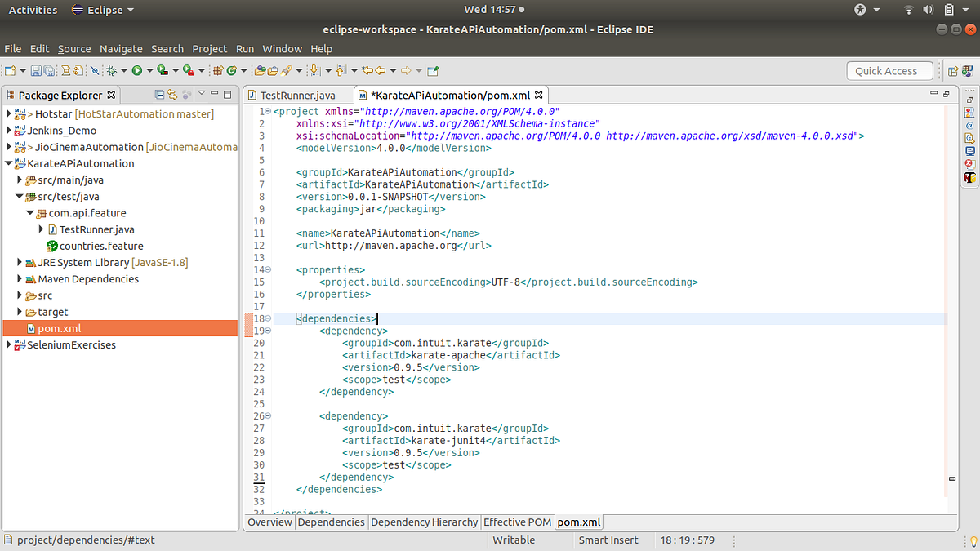Viewport: 980px width, 551px height.
Task: Collapse the com.api.feature package node
Action: point(31,213)
